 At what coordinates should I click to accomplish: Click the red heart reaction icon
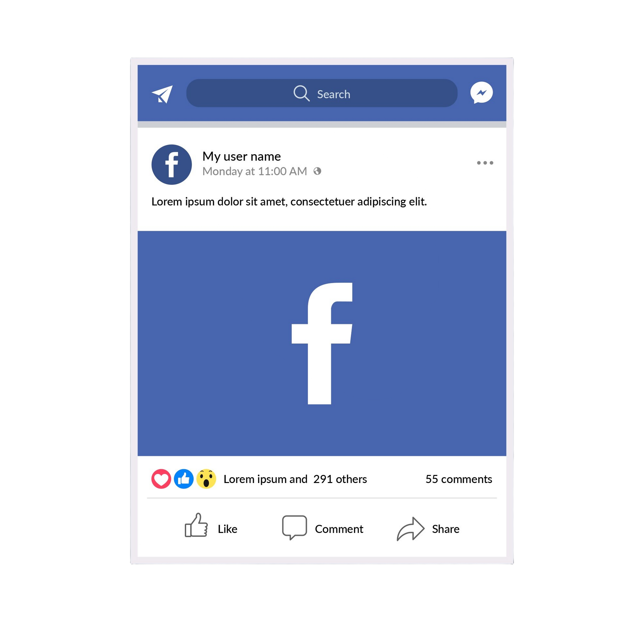[x=161, y=479]
